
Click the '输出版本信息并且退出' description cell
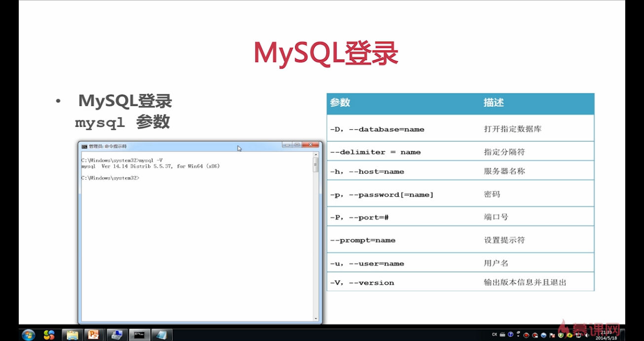(525, 283)
